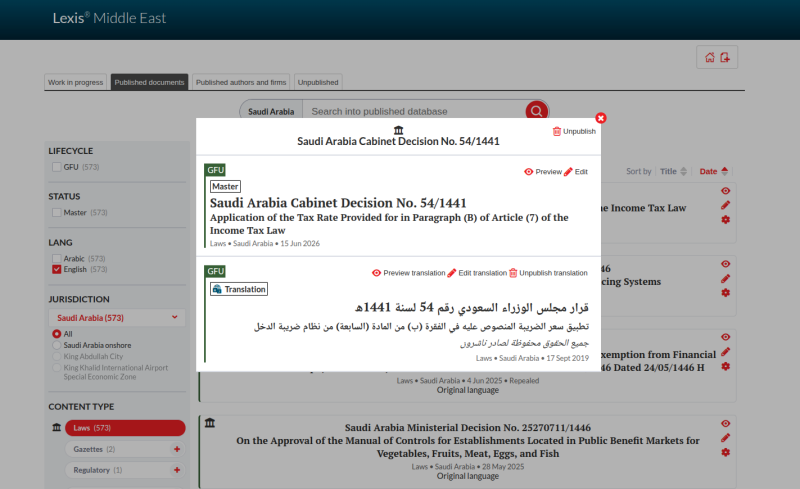Image resolution: width=800 pixels, height=489 pixels.
Task: Click the red search magnifier button
Action: pyautogui.click(x=537, y=111)
